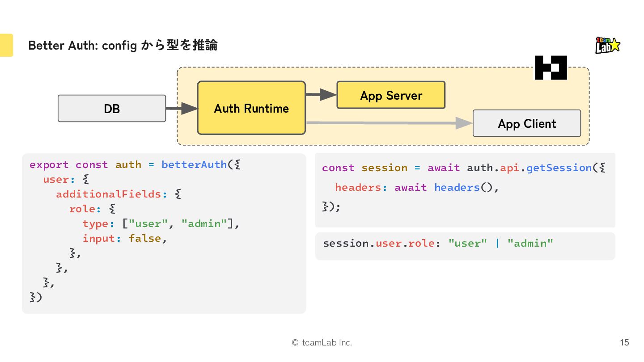Click the teamLab Inc. copyright footer
The height and width of the screenshot is (362, 644).
point(322,343)
